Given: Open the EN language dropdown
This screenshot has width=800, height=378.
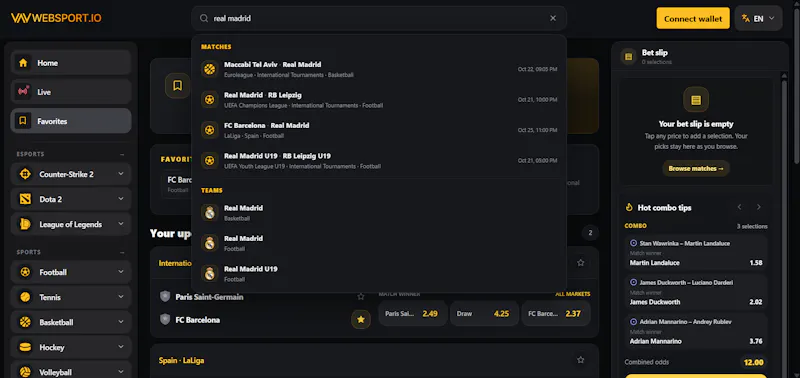Looking at the screenshot, I should (x=759, y=18).
